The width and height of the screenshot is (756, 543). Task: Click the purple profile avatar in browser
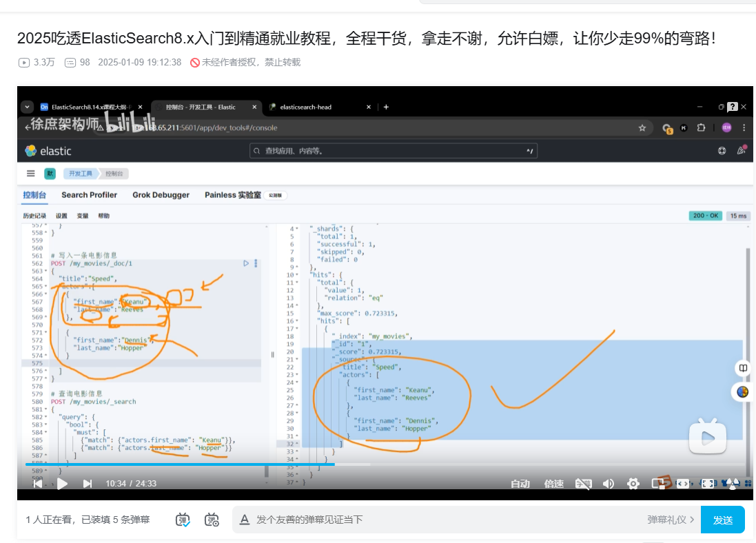pyautogui.click(x=726, y=127)
